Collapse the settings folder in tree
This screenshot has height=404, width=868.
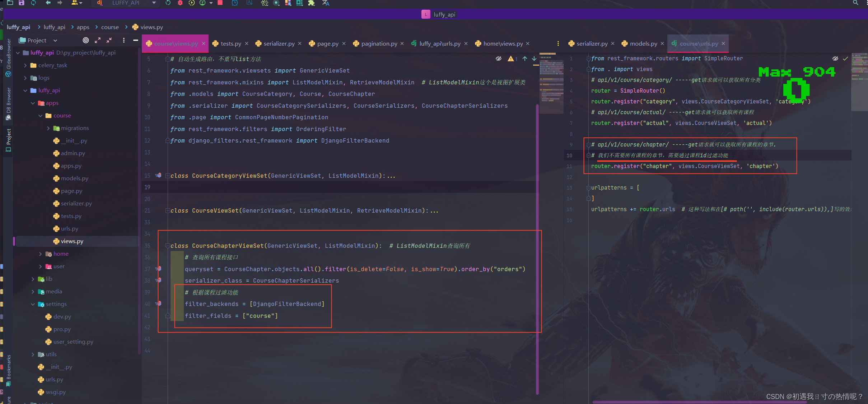pyautogui.click(x=33, y=304)
